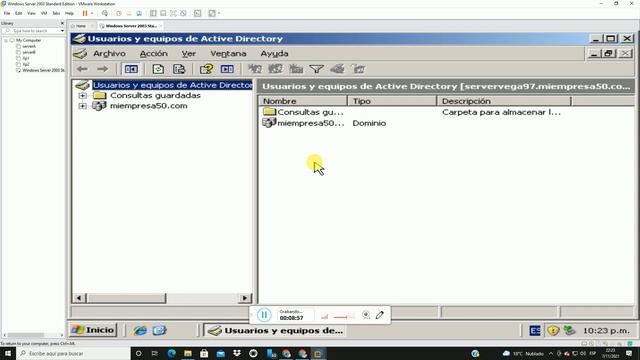Screen dimensions: 640x360
Task: Click the Find objects toolbar icon
Action: tap(337, 69)
